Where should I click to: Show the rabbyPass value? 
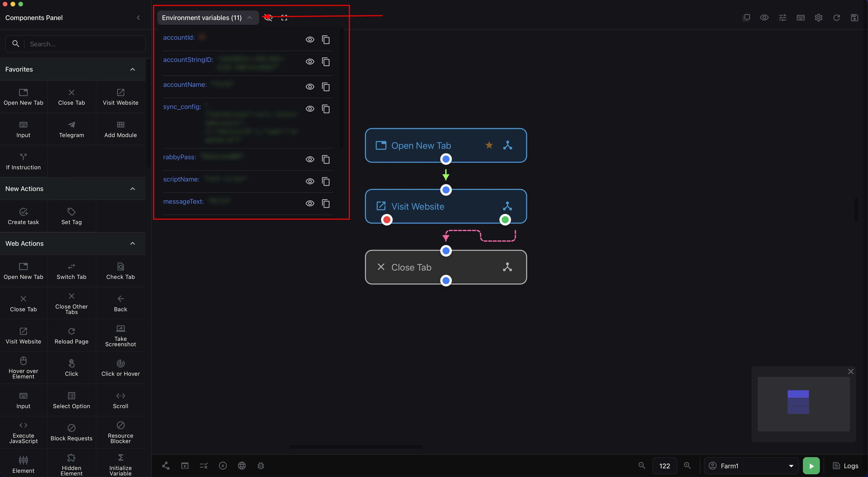310,159
